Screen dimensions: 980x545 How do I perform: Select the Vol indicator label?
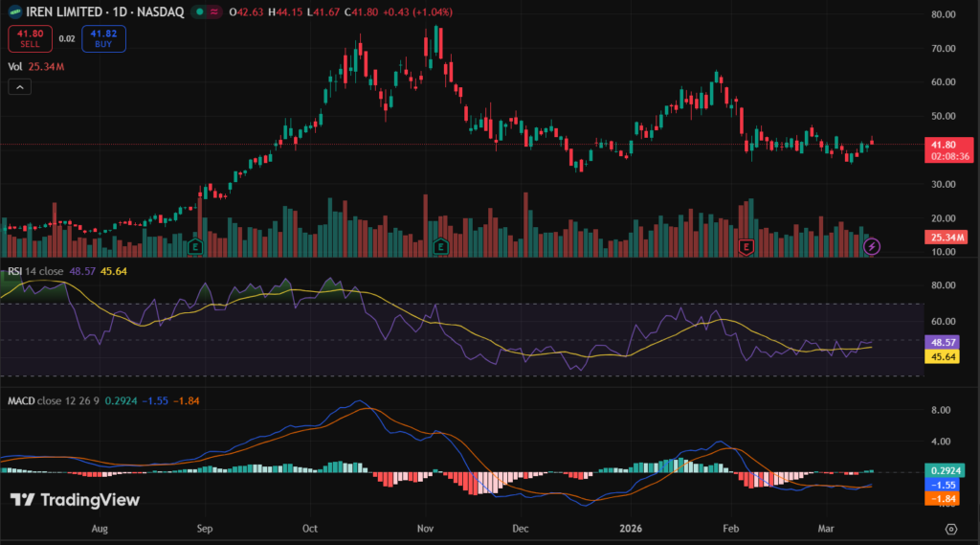pyautogui.click(x=15, y=67)
